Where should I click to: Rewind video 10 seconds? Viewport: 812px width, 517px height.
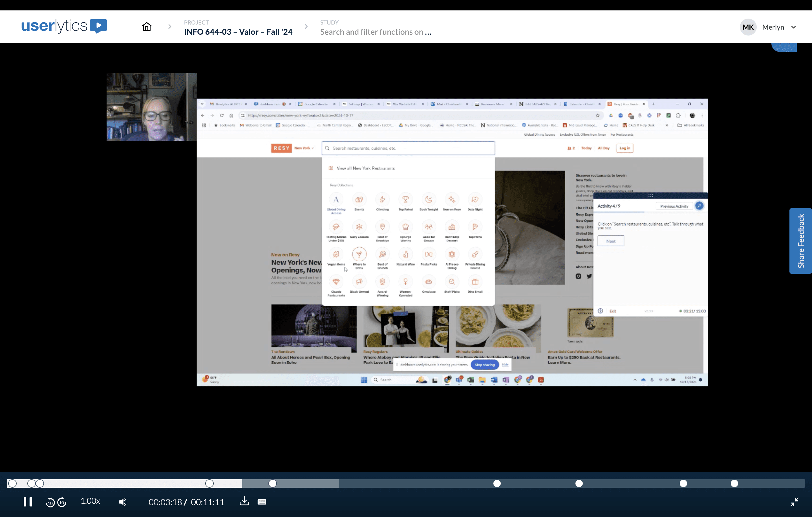tap(50, 503)
